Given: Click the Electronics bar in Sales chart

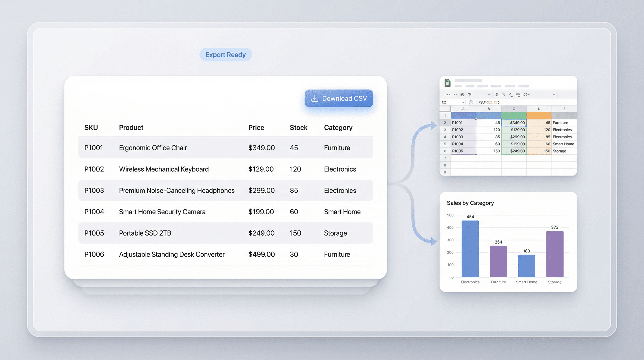Looking at the screenshot, I should tap(470, 249).
